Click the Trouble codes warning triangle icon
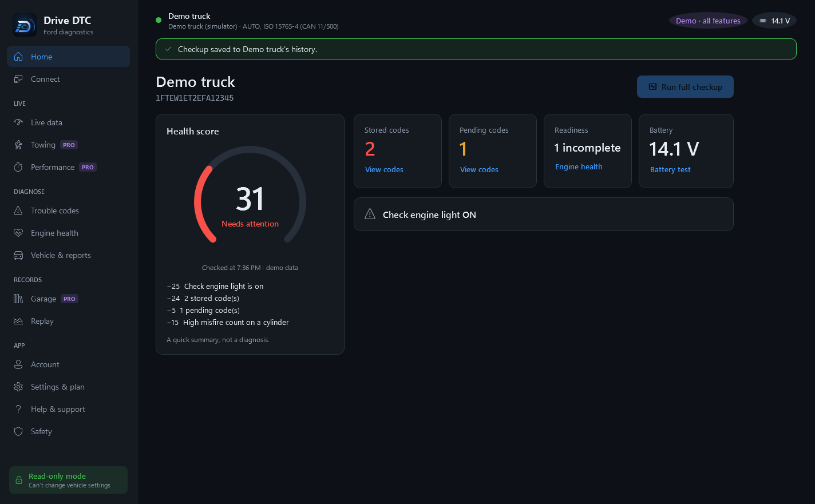The height and width of the screenshot is (504, 815). point(18,211)
